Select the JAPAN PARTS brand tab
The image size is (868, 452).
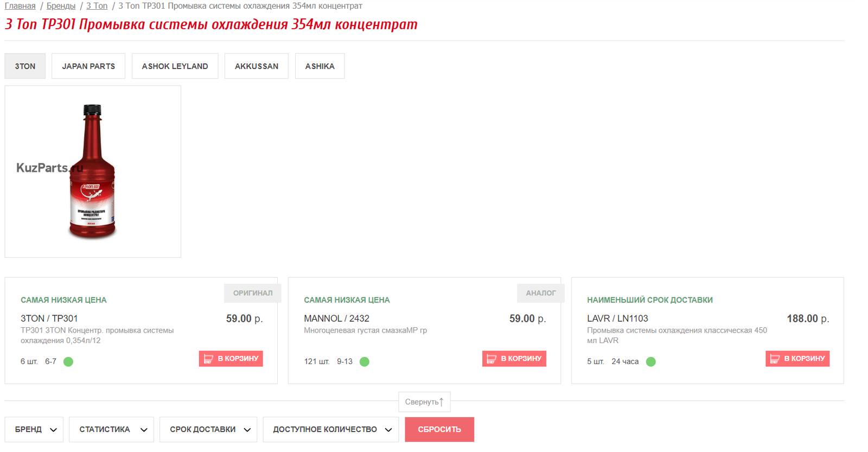[88, 66]
